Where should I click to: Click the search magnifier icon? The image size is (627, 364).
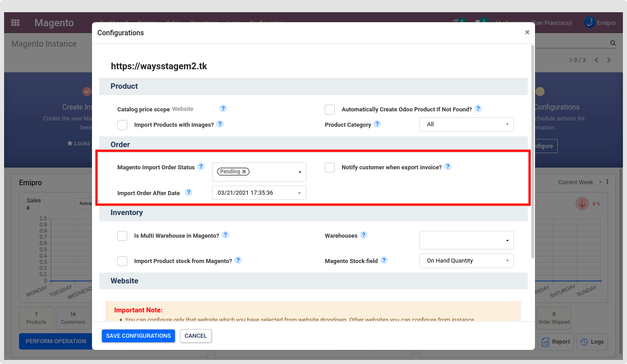point(613,43)
